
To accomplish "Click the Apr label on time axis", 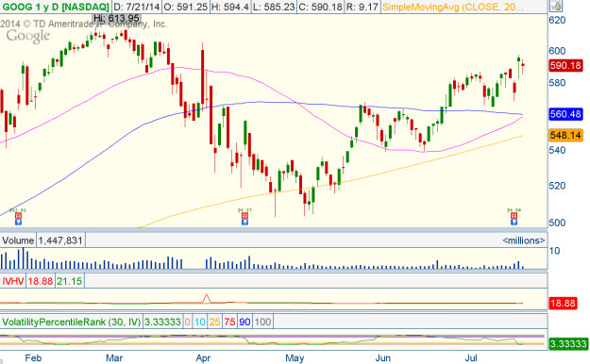I will (203, 358).
